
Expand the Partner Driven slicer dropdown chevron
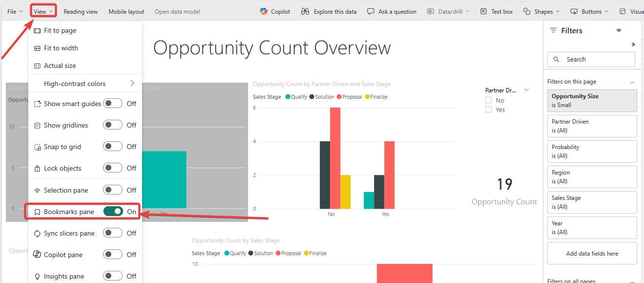(526, 90)
